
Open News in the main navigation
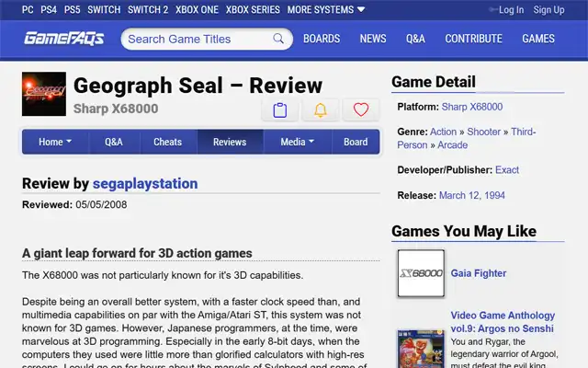373,39
